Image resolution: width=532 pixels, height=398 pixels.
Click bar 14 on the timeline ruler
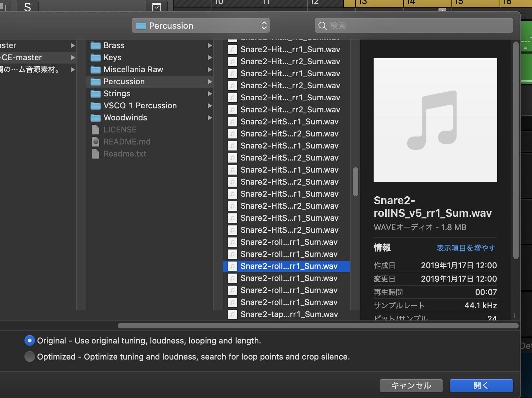(x=411, y=3)
